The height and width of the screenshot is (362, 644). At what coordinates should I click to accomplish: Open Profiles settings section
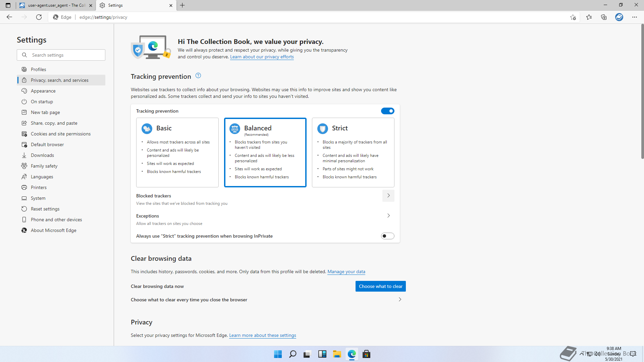(61, 69)
